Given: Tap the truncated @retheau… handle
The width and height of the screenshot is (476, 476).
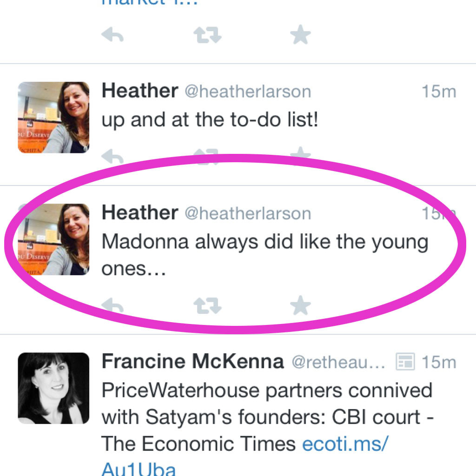Looking at the screenshot, I should click(x=338, y=362).
